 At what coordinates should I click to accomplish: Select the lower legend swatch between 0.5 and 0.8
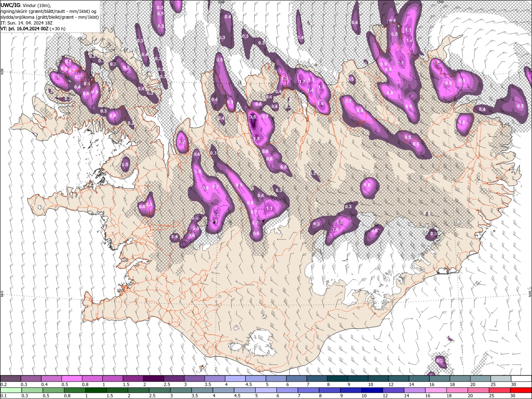coord(54,390)
